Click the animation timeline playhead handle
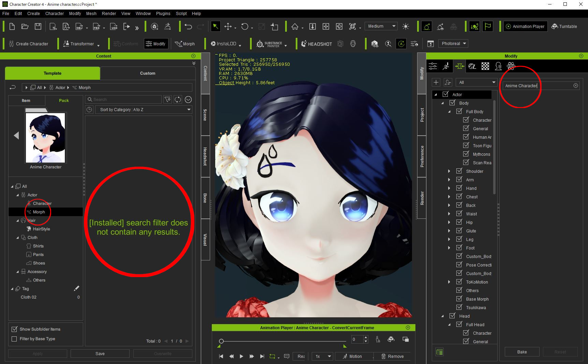The height and width of the screenshot is (364, 588). [221, 341]
